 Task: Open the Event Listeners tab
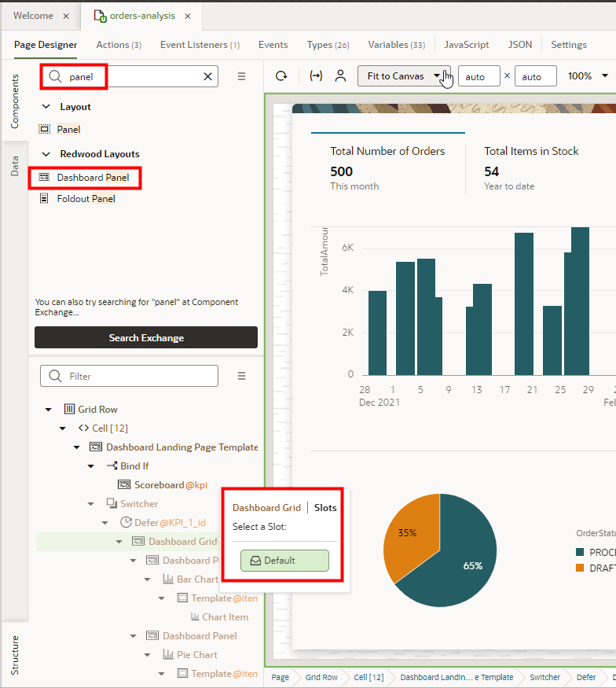click(200, 45)
